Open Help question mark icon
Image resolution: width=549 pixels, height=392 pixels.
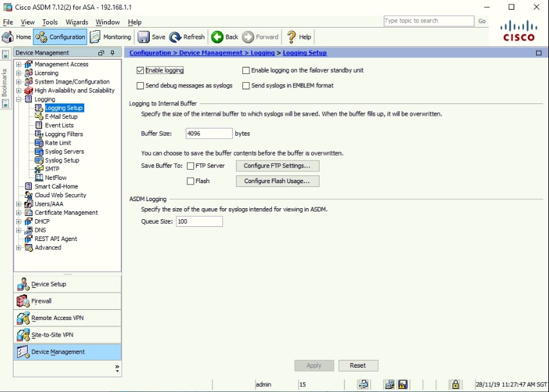pos(291,37)
